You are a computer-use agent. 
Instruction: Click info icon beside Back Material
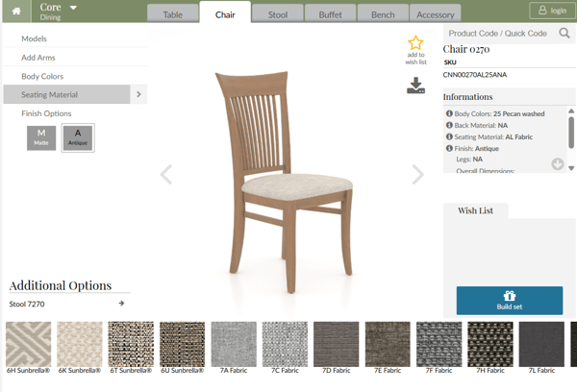(x=449, y=125)
